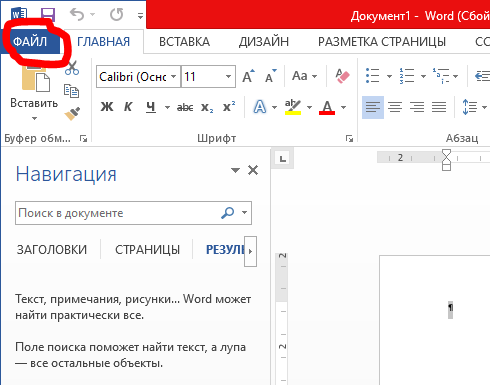Click the Cut scissors icon
490x385 pixels.
[72, 68]
